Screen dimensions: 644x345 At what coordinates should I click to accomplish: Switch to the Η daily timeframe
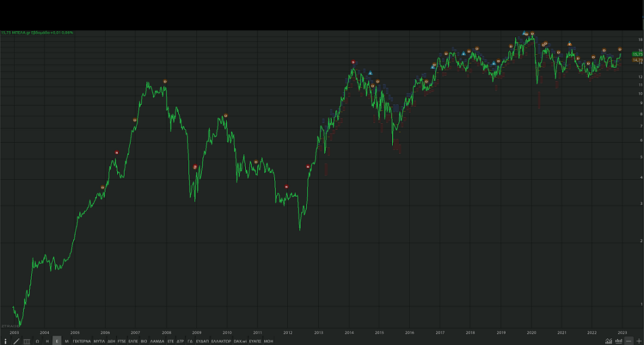(x=47, y=342)
